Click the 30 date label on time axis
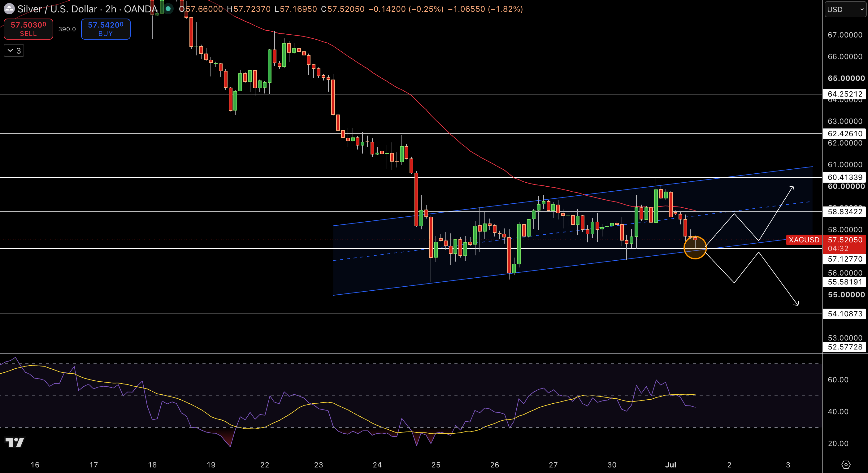 point(612,465)
